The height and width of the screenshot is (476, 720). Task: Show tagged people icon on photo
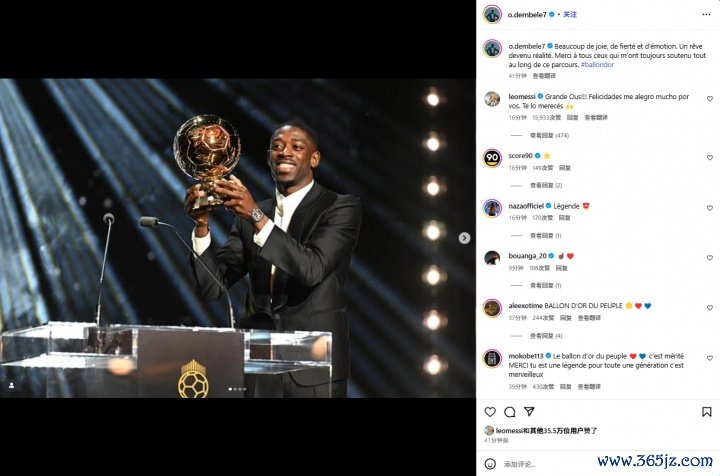tap(11, 385)
